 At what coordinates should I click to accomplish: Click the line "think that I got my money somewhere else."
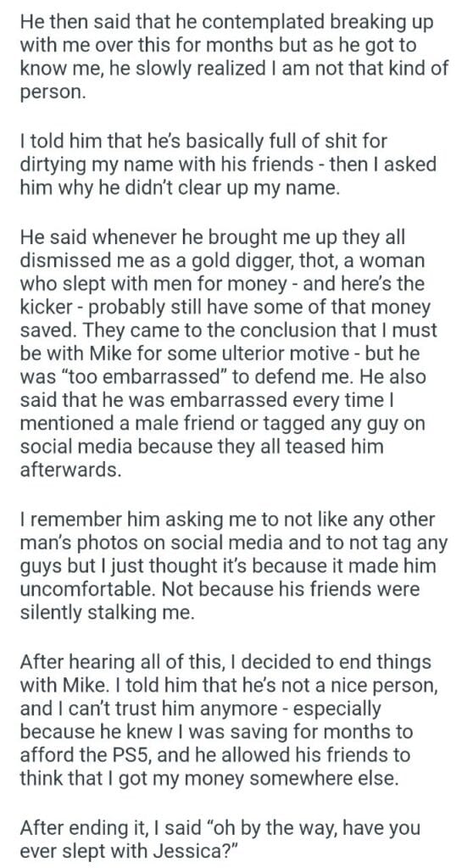(x=209, y=778)
